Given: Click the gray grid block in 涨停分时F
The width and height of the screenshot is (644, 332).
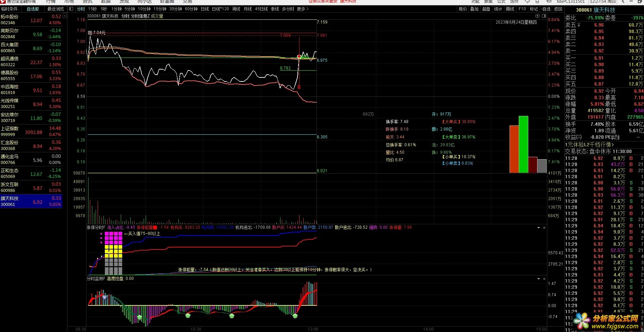Looking at the screenshot, I should point(113,267).
